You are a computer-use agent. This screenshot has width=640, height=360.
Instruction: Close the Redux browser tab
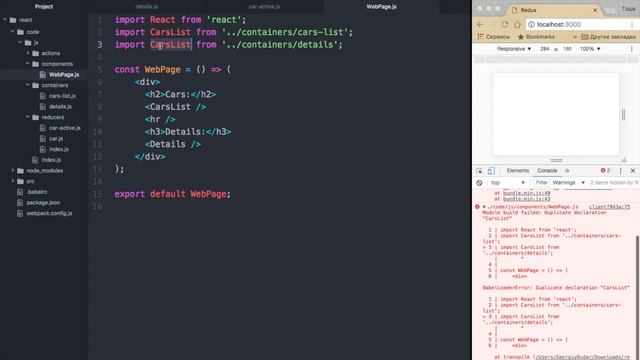tap(595, 10)
